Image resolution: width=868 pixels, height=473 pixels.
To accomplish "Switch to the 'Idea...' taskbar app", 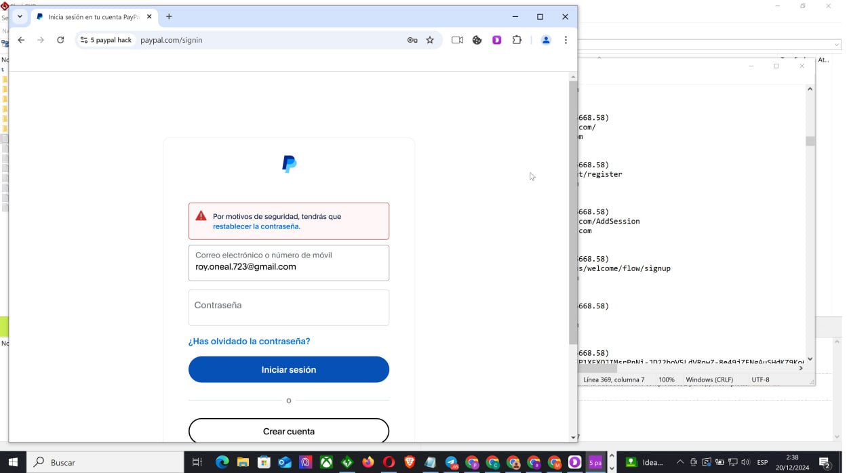I will point(644,462).
